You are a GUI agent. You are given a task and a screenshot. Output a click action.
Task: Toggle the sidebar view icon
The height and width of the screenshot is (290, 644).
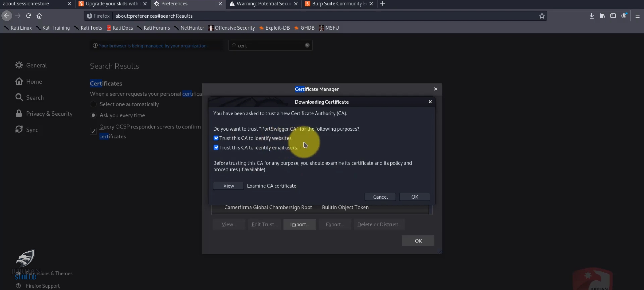(613, 16)
